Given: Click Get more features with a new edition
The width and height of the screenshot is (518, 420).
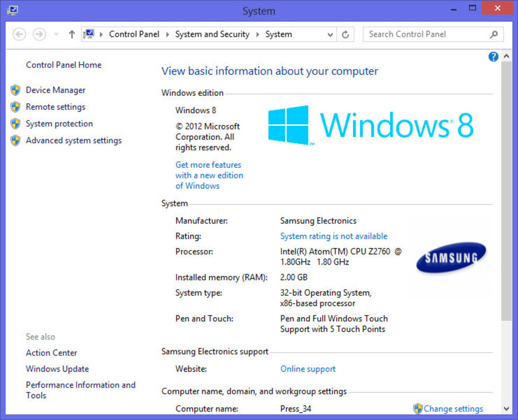Looking at the screenshot, I should coord(209,175).
